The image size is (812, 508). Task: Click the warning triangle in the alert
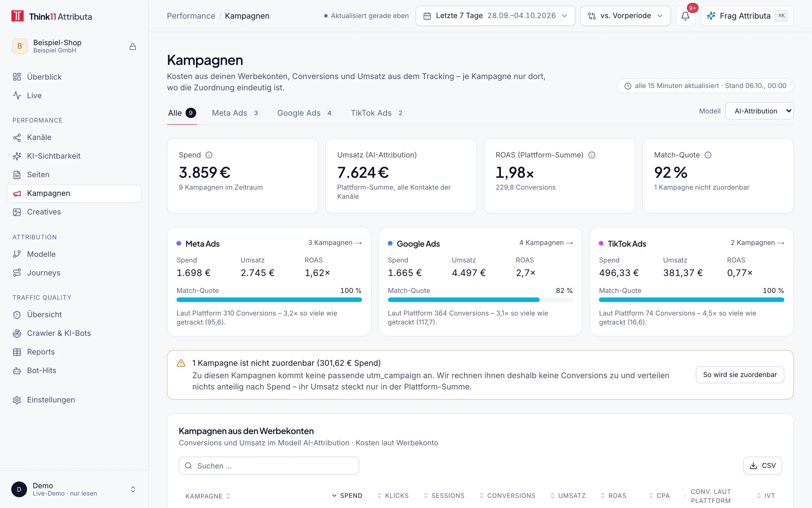pos(181,363)
